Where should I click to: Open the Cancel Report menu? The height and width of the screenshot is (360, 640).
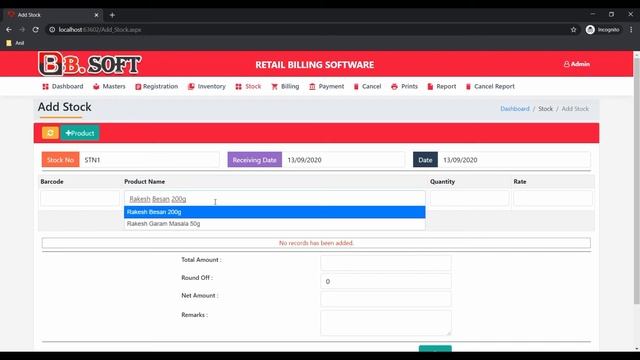pos(490,87)
